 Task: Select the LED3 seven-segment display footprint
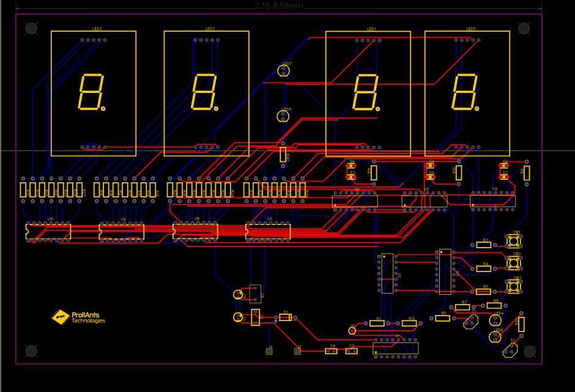click(94, 94)
